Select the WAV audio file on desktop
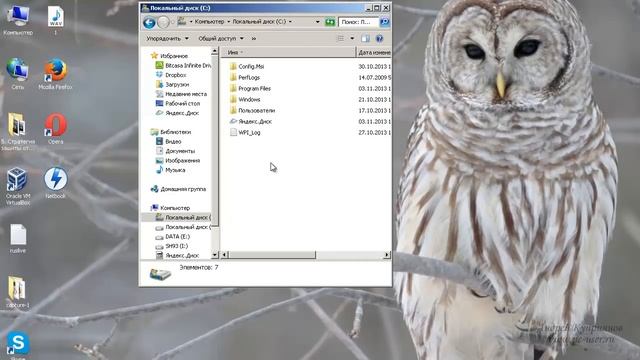Image resolution: width=640 pixels, height=360 pixels. [56, 20]
